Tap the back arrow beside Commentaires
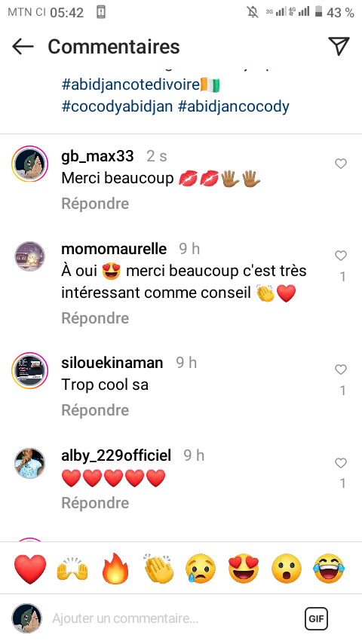362x644 pixels. (x=23, y=47)
